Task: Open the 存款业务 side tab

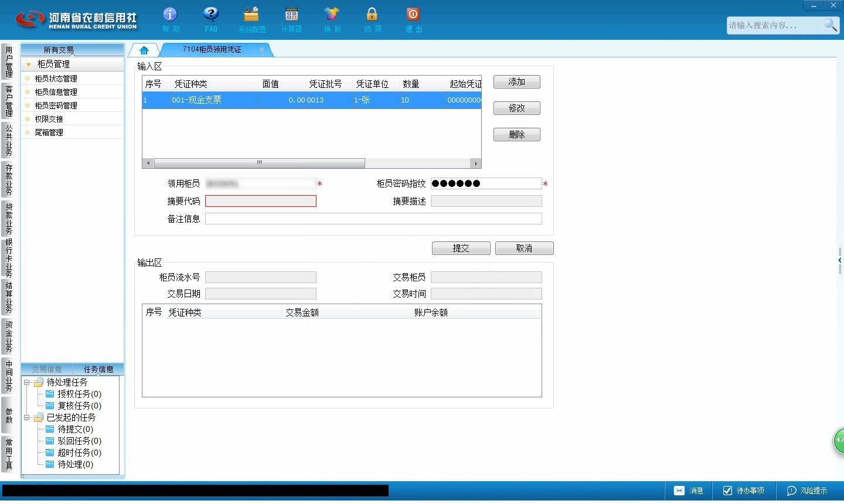Action: point(8,179)
